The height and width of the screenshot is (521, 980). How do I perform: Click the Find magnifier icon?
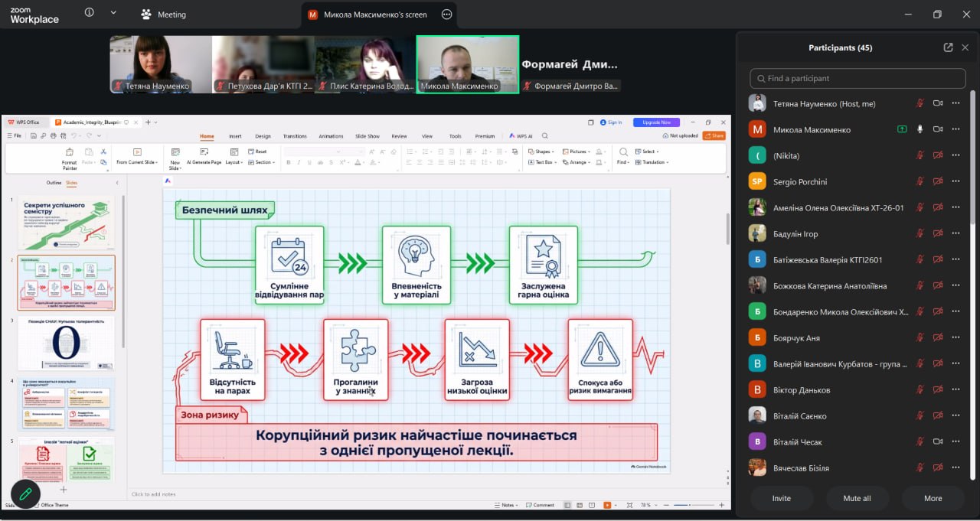pyautogui.click(x=623, y=152)
